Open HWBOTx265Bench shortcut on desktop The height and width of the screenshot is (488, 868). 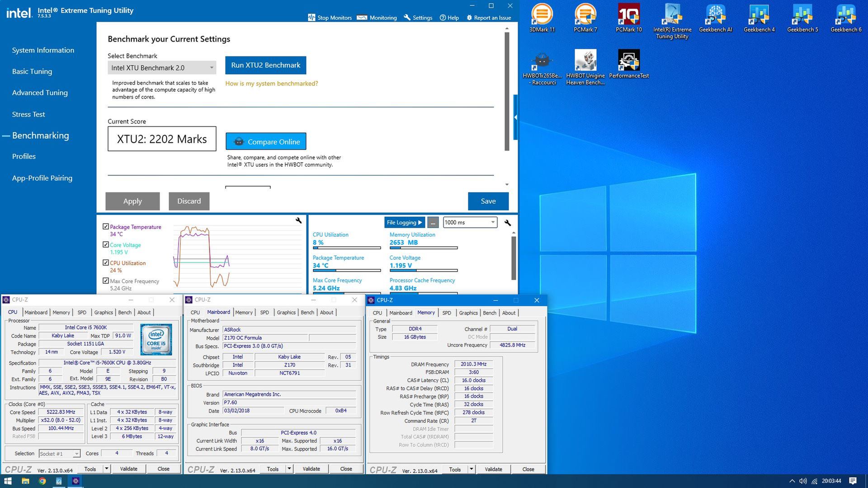pyautogui.click(x=542, y=67)
